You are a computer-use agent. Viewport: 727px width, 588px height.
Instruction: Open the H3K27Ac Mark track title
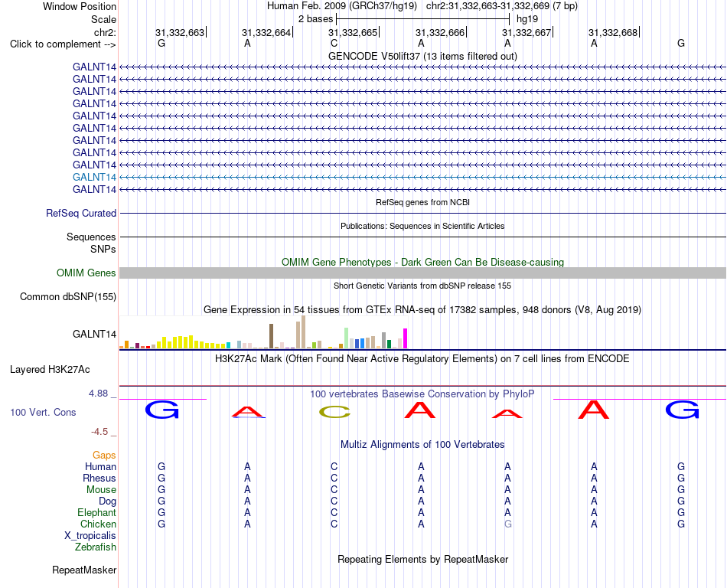422,359
